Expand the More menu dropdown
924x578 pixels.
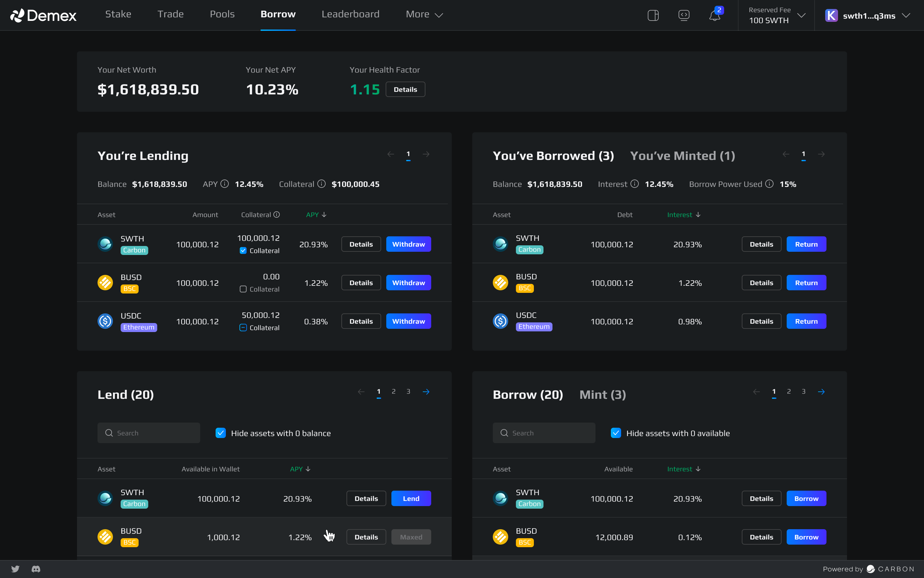point(424,14)
